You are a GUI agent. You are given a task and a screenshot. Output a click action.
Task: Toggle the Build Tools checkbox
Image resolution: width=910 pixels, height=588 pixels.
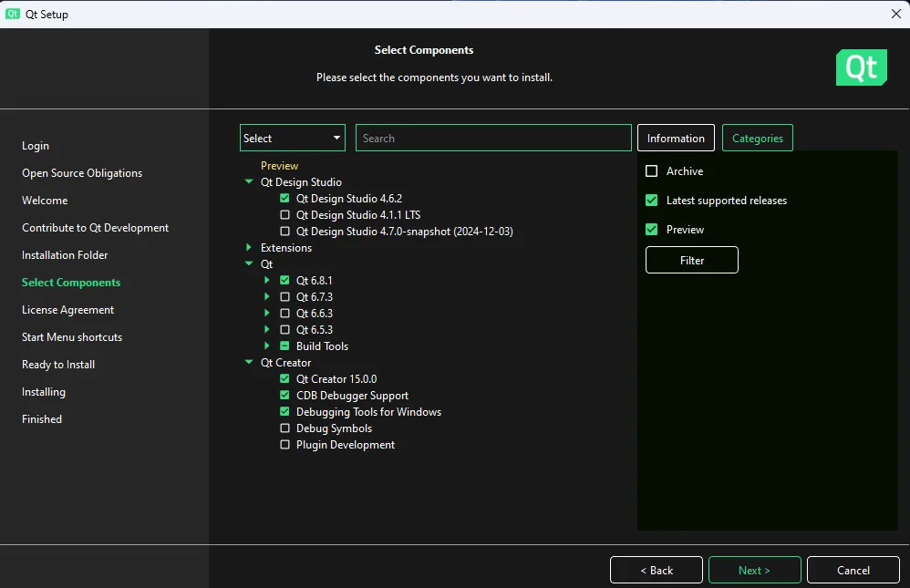(x=284, y=346)
